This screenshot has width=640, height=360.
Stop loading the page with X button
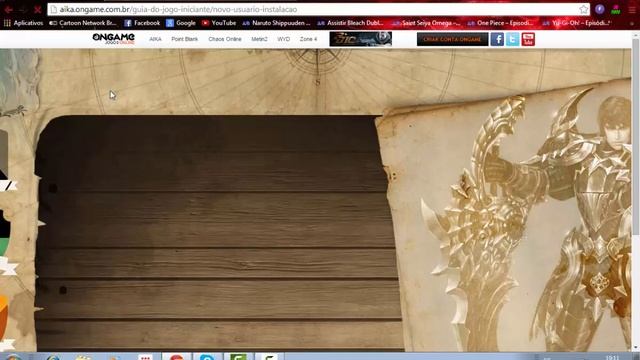pos(38,9)
